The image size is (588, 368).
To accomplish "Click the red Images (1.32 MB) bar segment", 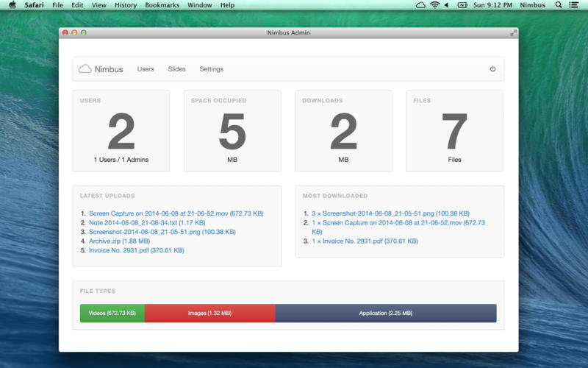I will click(210, 314).
